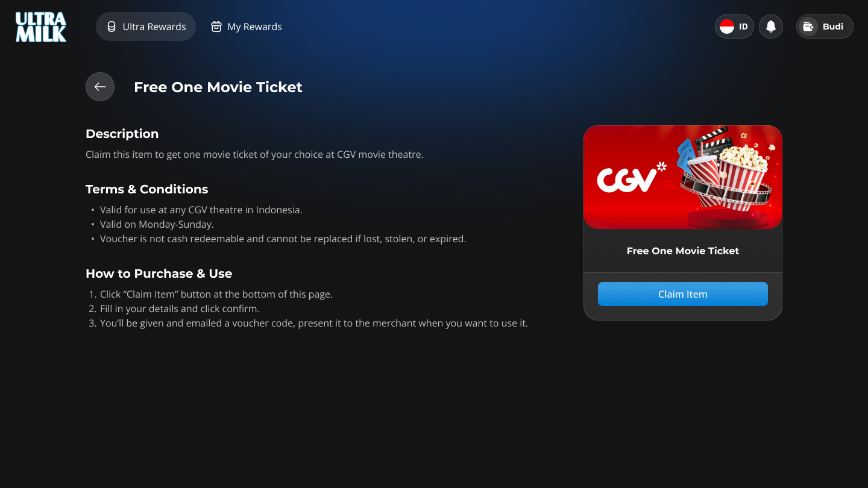Click the Ultra Milk logo

click(x=41, y=27)
